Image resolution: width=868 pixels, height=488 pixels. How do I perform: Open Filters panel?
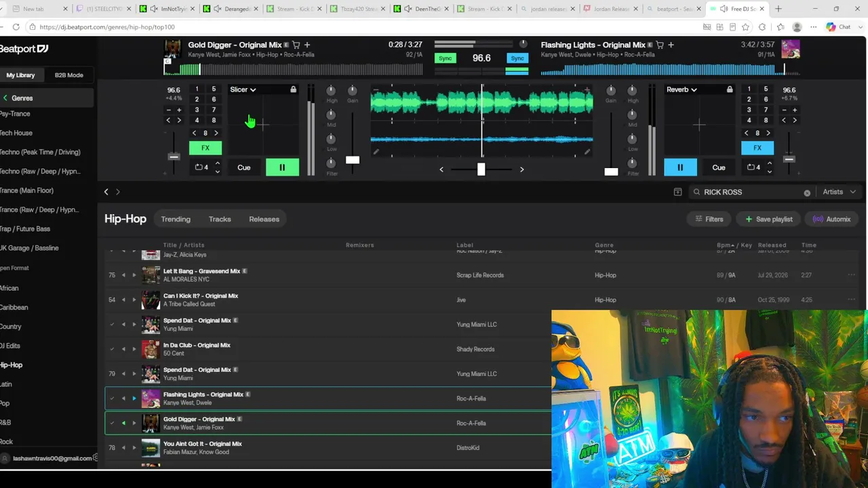709,219
